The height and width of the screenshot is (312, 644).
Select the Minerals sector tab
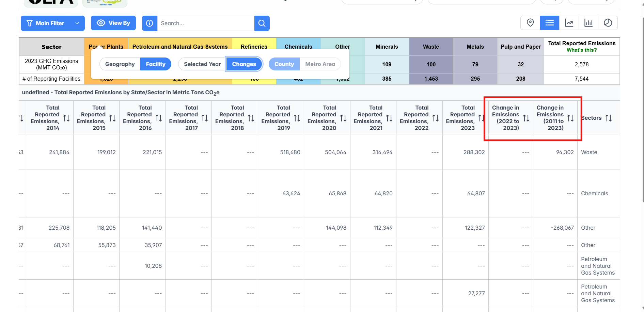387,47
